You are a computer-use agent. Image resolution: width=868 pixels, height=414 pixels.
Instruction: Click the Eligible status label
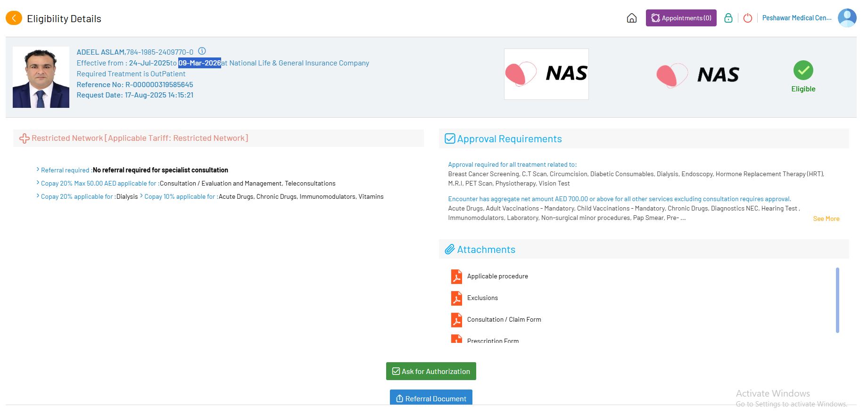point(803,89)
